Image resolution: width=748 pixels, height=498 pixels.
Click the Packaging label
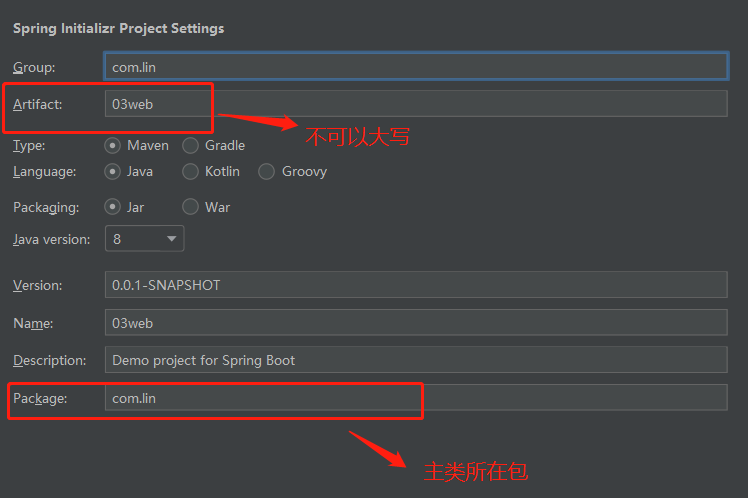click(x=46, y=208)
